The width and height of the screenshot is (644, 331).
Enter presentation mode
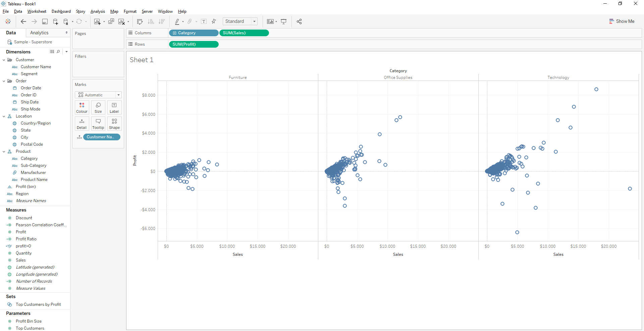(284, 21)
